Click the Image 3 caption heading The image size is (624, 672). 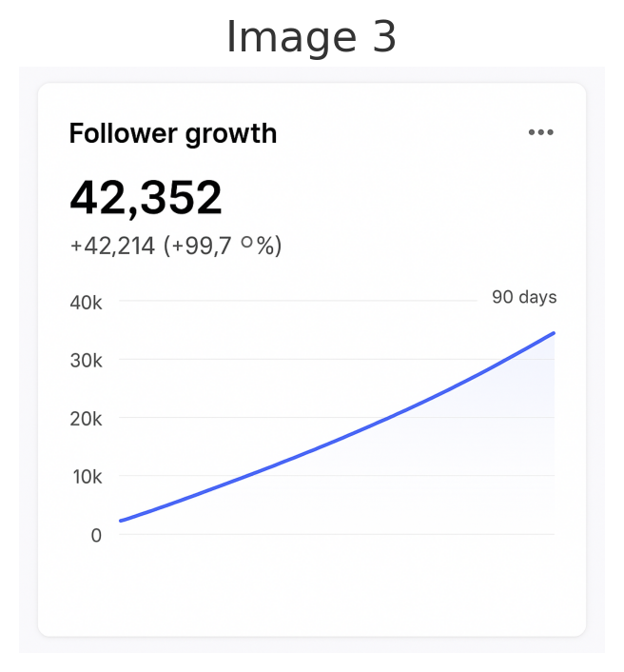point(311,37)
